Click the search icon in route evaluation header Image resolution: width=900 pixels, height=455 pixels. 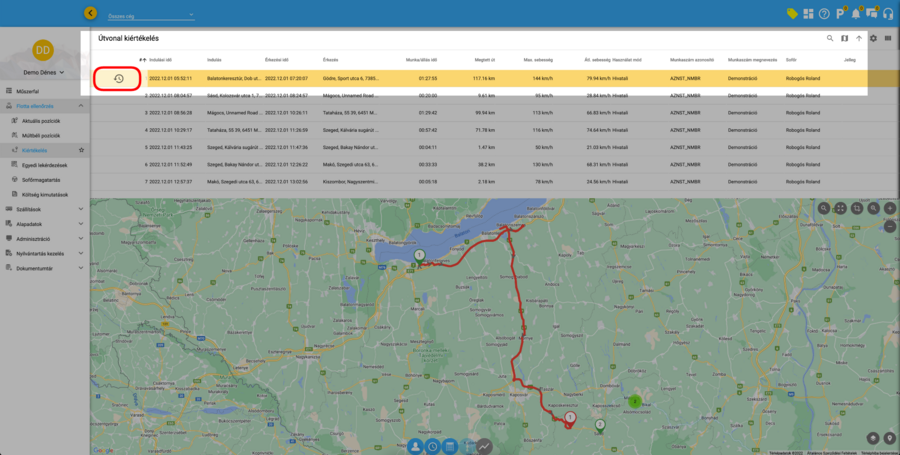(829, 38)
